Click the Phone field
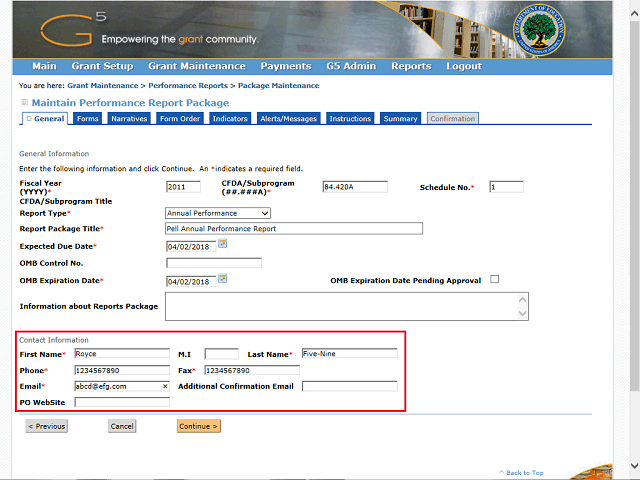 click(122, 370)
